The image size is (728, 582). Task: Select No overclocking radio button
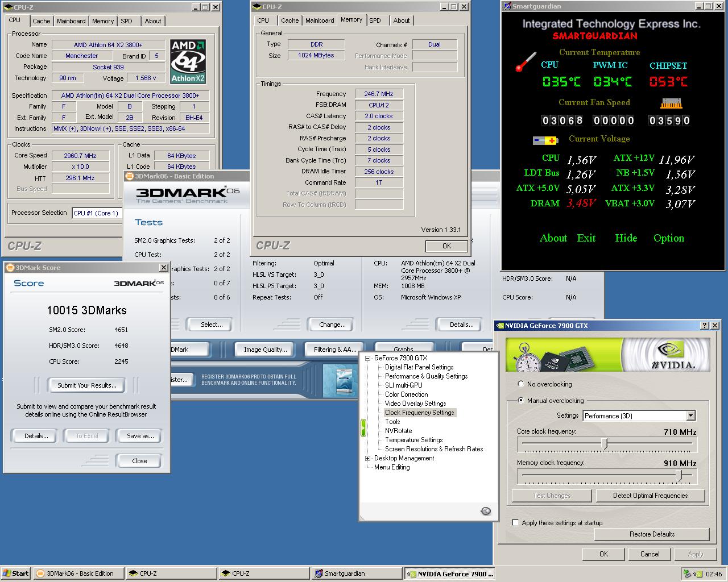point(521,384)
